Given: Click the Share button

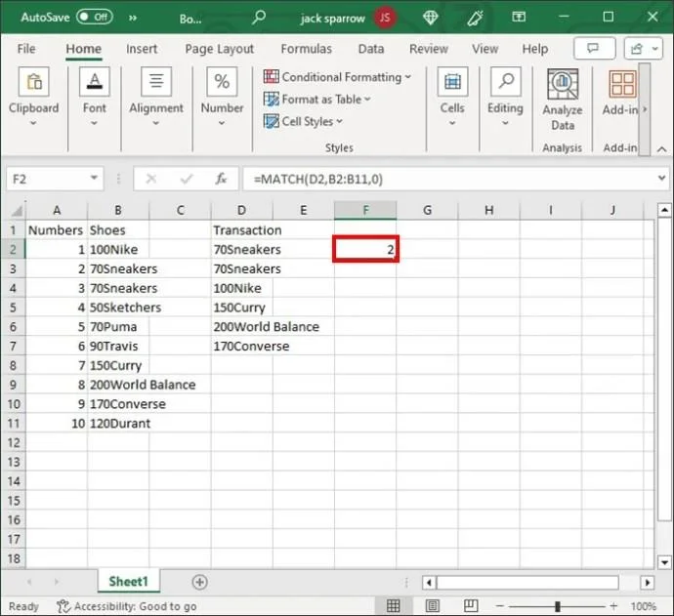Looking at the screenshot, I should (x=643, y=48).
